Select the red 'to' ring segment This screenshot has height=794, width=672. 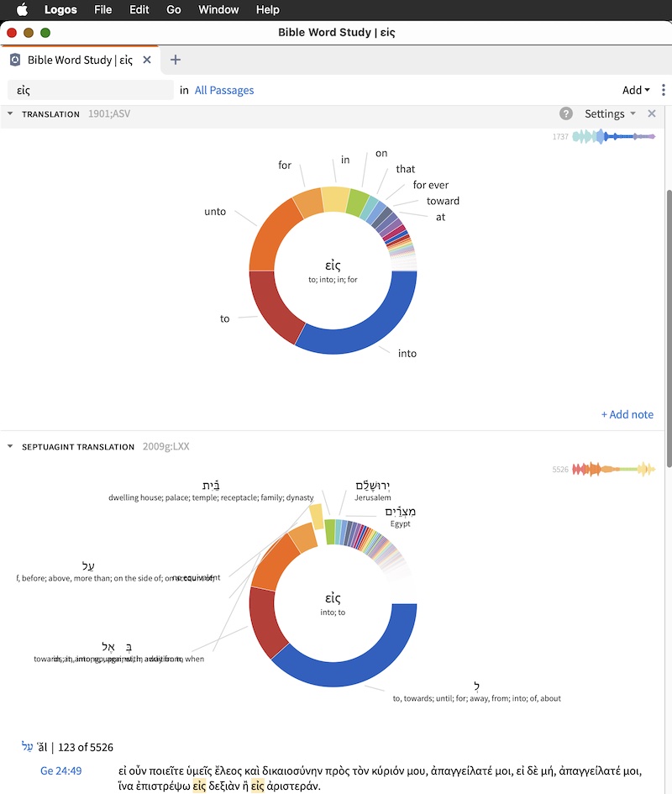[x=272, y=305]
